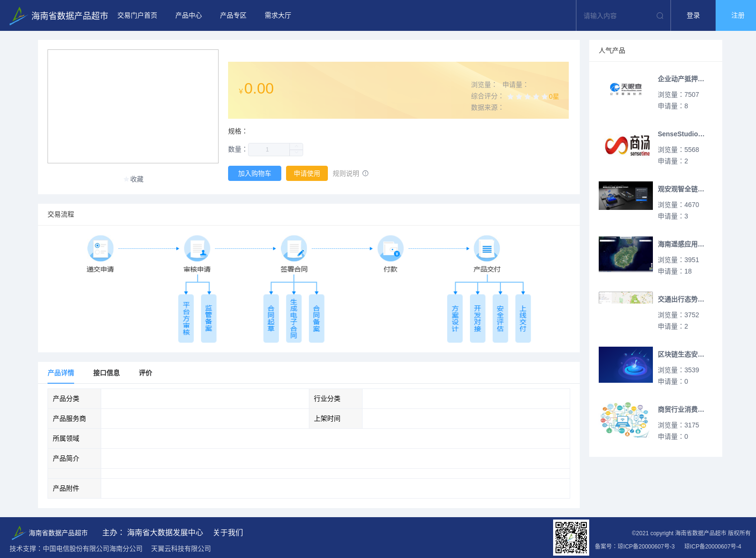This screenshot has height=558, width=756.
Task: Click the 开发对接 flow box
Action: point(478,318)
